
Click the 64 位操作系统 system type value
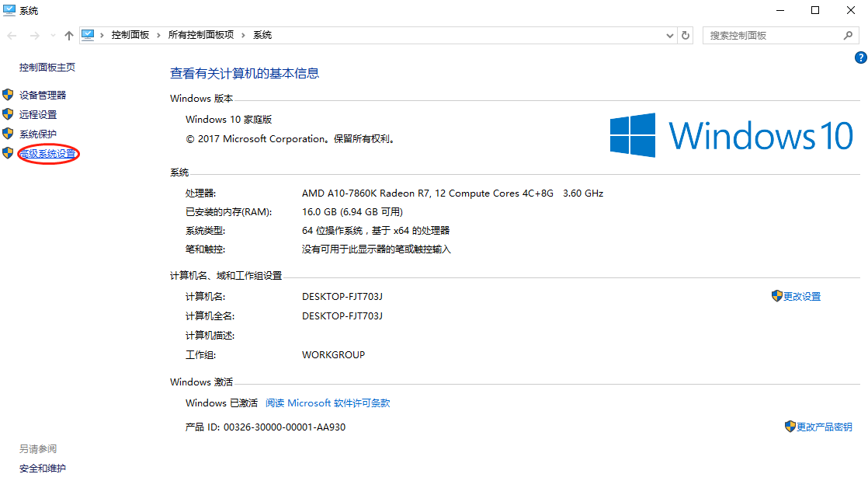point(375,231)
